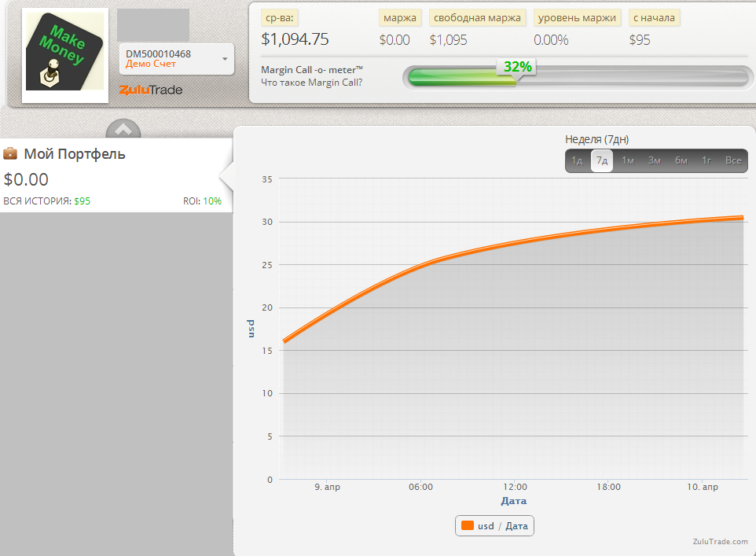The width and height of the screenshot is (756, 556).
Task: Click the 10. апр x-axis label
Action: click(x=703, y=487)
